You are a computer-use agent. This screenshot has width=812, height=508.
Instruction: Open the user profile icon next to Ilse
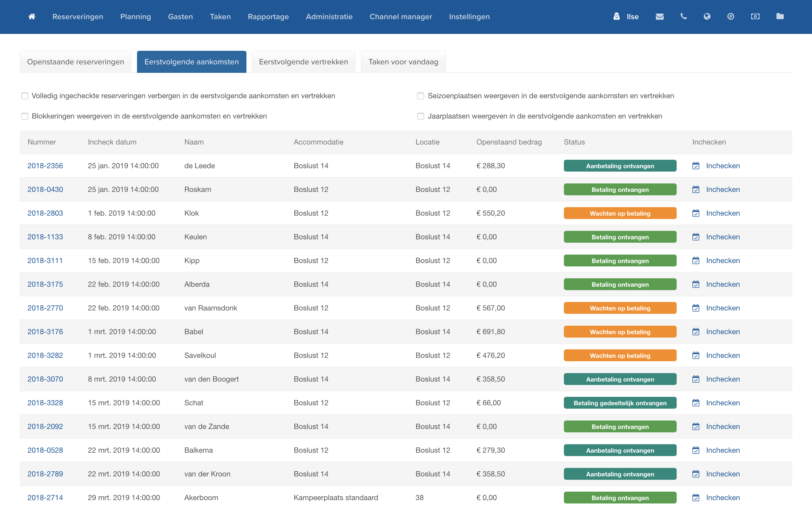[616, 16]
